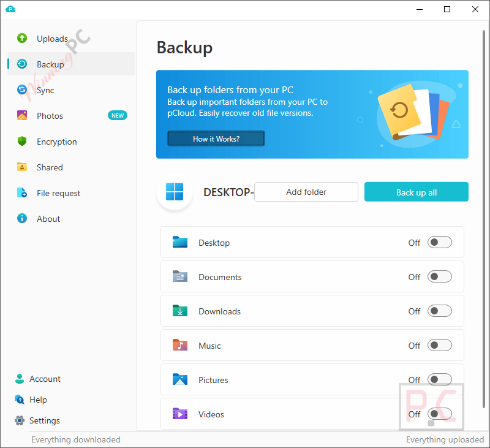Click the Settings gear icon
This screenshot has height=448, width=490.
(20, 420)
